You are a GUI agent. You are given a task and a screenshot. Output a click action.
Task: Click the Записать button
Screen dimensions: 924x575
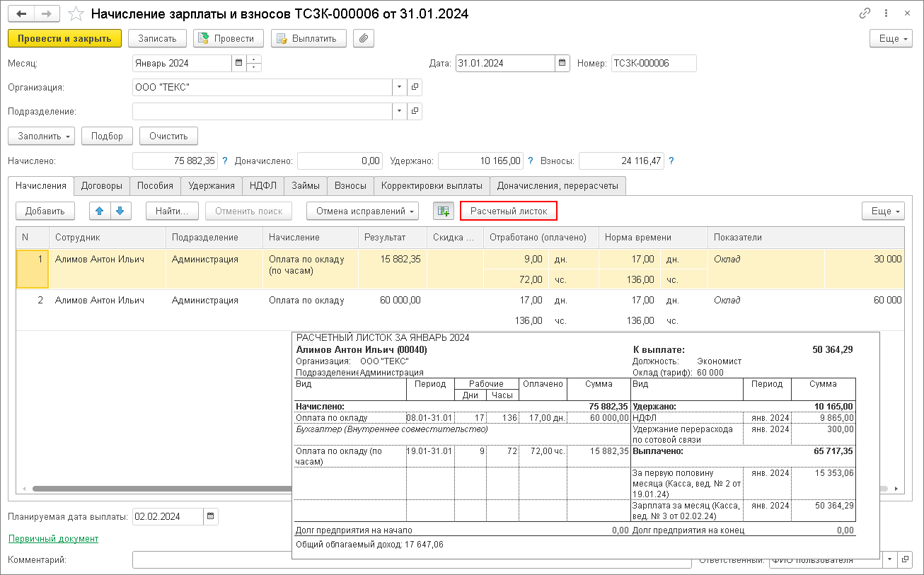(x=157, y=38)
